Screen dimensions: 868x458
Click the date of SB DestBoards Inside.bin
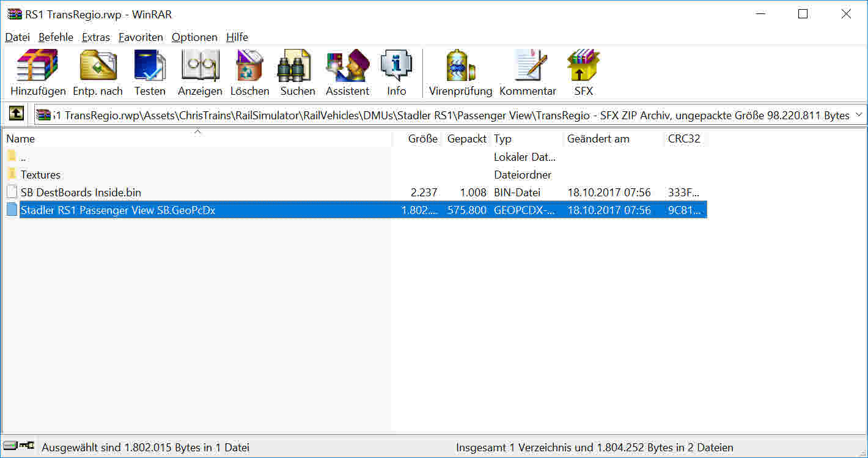click(609, 193)
